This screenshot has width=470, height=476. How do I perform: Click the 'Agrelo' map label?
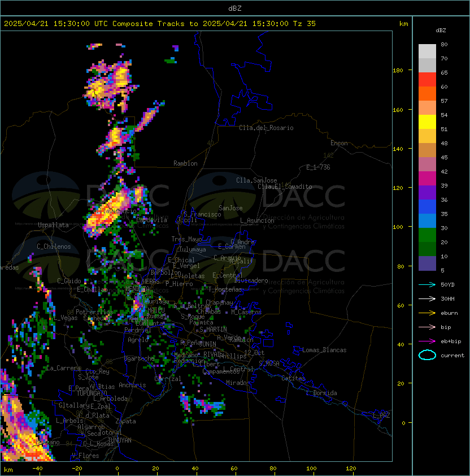click(138, 340)
